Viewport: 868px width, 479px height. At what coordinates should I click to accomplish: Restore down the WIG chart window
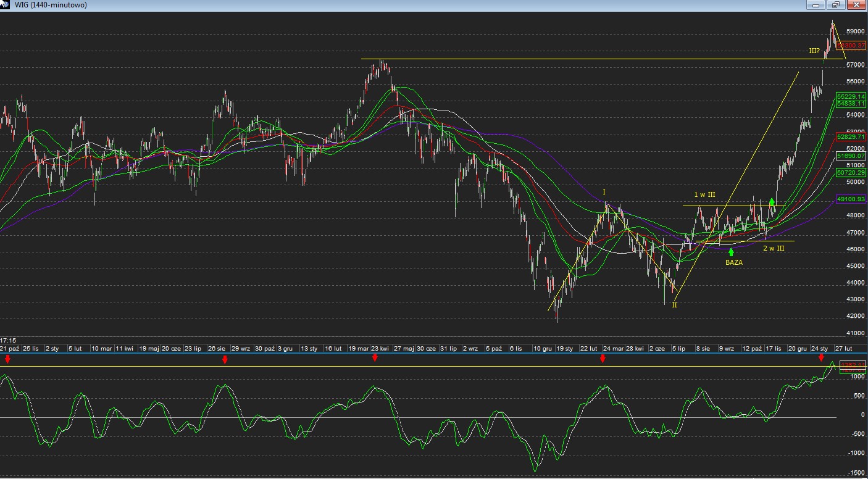point(835,5)
